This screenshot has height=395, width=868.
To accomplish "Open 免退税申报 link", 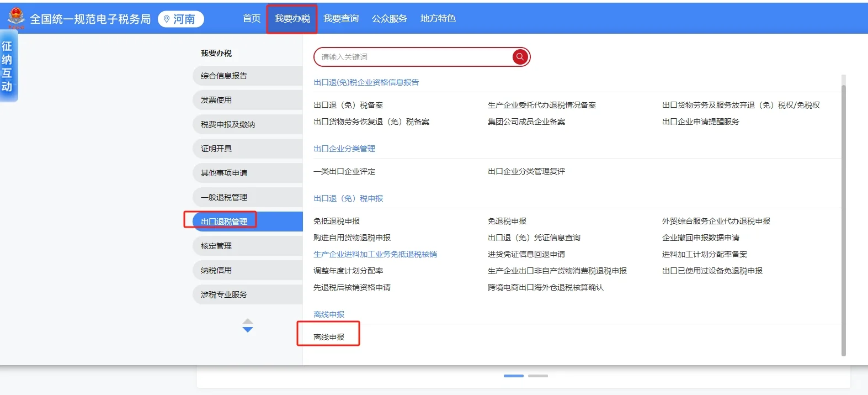I will [x=507, y=221].
